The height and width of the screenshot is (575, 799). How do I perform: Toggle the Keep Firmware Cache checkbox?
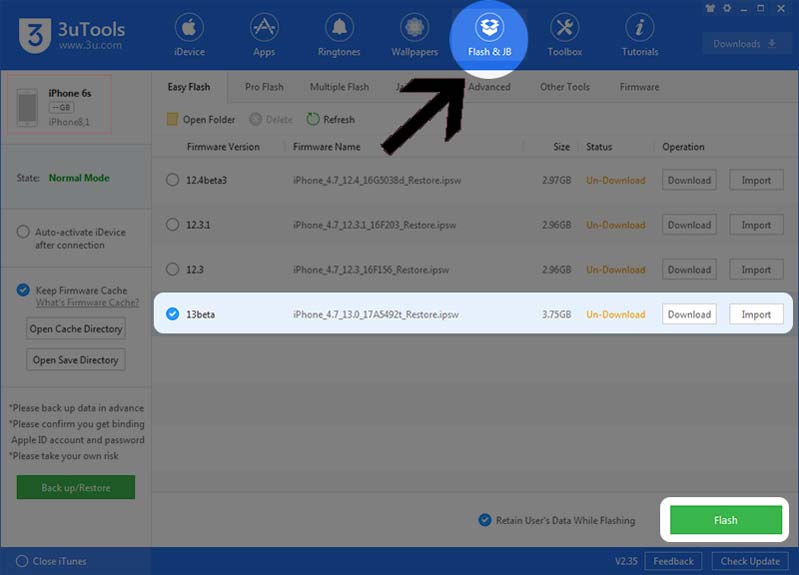(23, 290)
